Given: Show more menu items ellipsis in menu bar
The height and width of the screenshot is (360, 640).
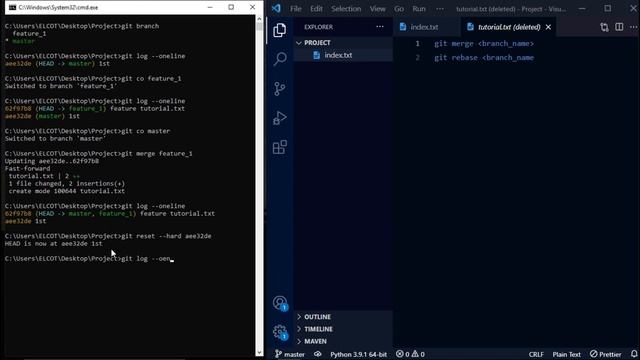Looking at the screenshot, I should tap(440, 9).
